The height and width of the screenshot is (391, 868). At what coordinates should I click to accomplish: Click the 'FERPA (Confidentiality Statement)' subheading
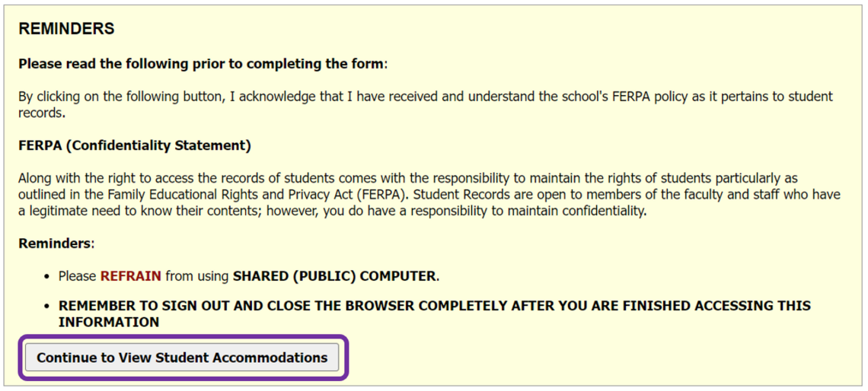click(135, 145)
